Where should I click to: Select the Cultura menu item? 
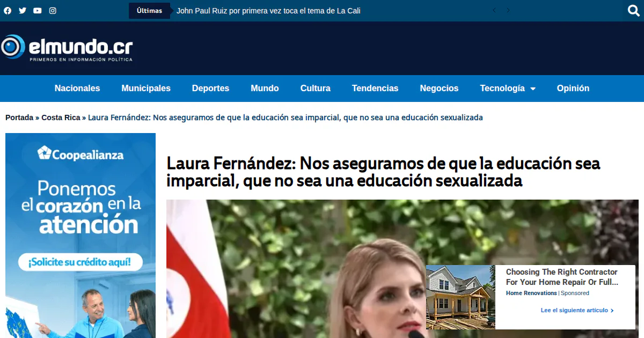click(x=316, y=89)
